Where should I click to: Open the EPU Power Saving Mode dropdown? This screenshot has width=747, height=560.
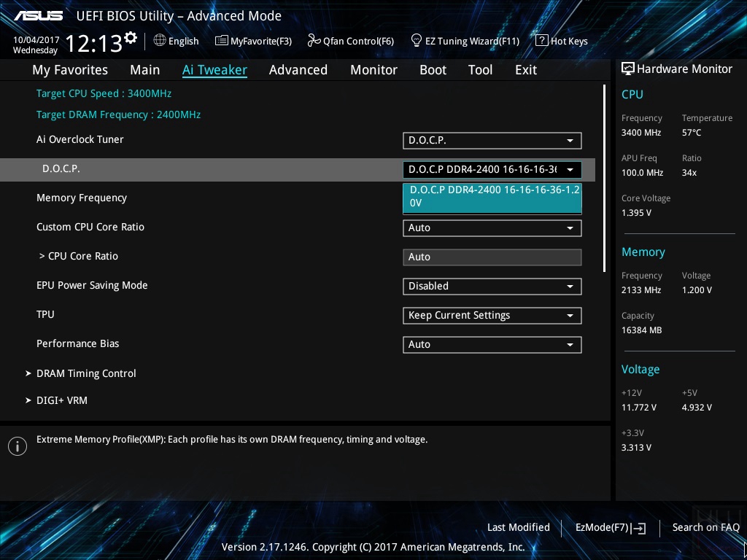pos(492,286)
